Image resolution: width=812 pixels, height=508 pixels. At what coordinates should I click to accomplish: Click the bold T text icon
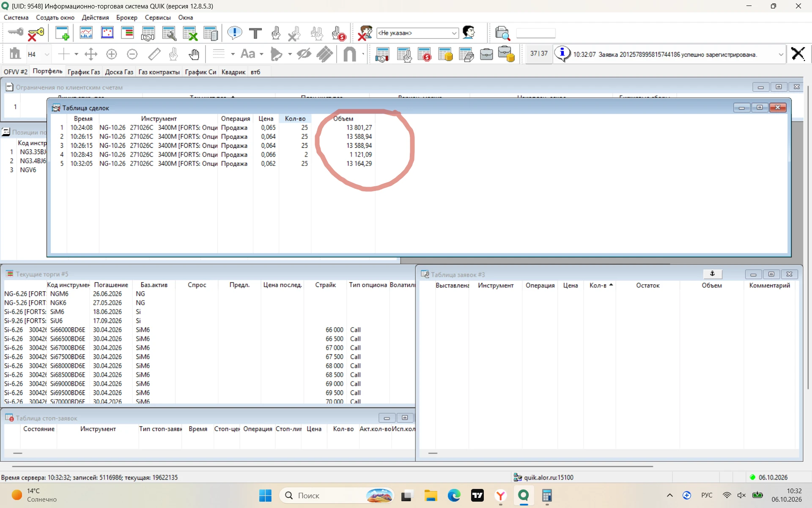coord(255,33)
